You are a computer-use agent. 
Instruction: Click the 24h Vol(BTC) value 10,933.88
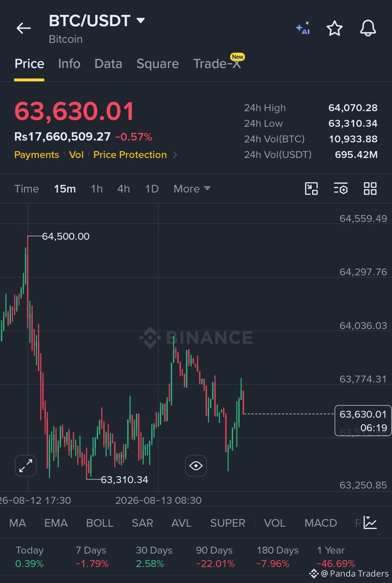point(353,139)
